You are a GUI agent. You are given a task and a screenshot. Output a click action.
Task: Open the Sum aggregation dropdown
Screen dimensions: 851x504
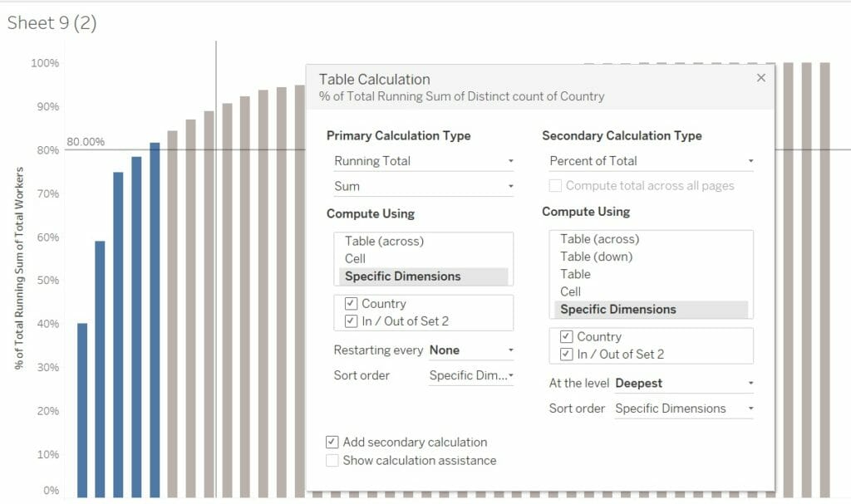(423, 187)
